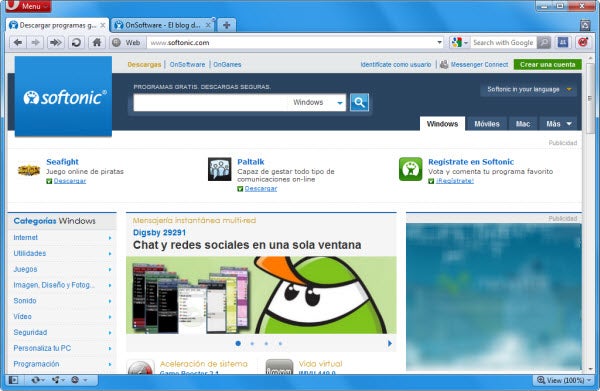
Task: Open Paltalk title link
Action: 251,161
